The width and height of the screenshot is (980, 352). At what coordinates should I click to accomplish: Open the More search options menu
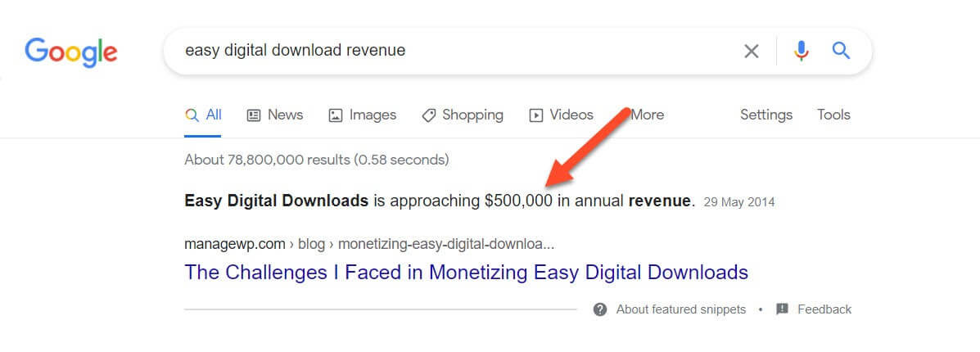click(647, 115)
